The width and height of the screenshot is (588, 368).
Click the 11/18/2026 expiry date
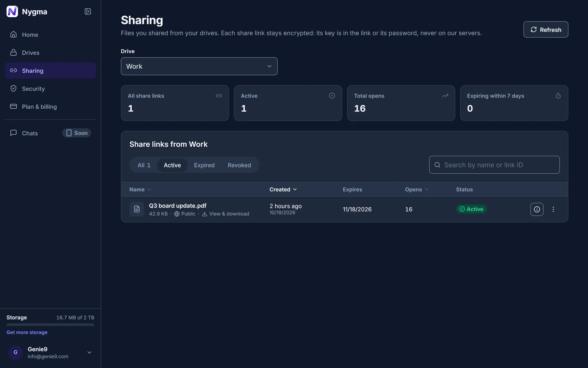[x=357, y=209]
